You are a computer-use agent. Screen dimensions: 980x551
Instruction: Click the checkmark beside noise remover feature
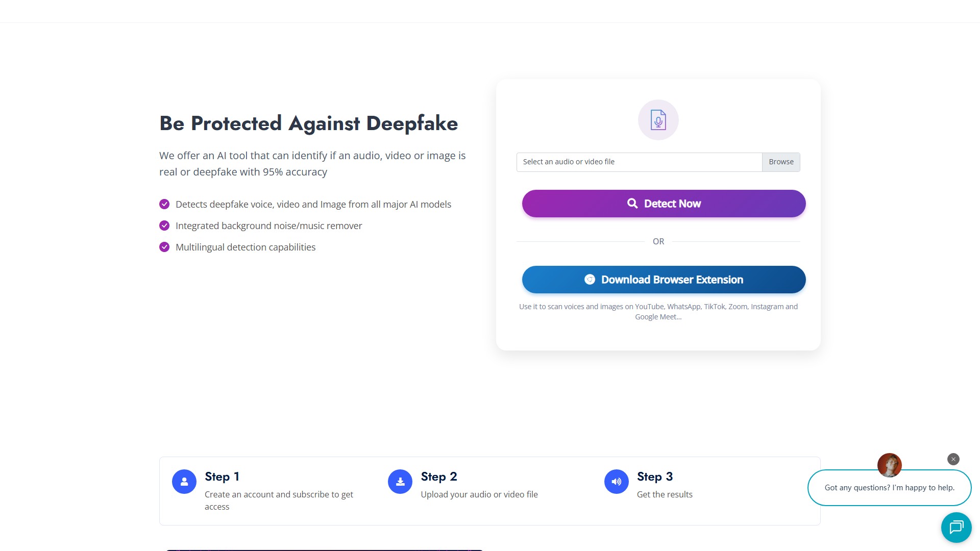[x=164, y=226]
